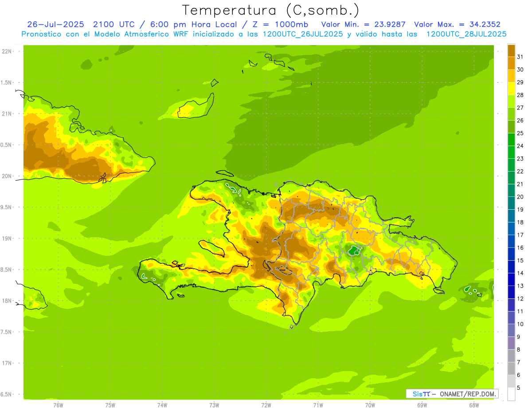Pick white legend swatch above 5
The height and width of the screenshot is (411, 532).
511,394
